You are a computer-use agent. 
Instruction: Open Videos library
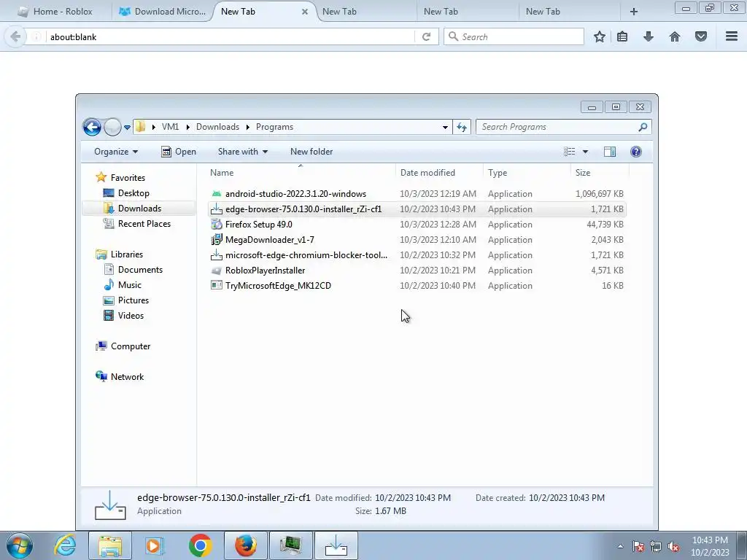pos(131,315)
